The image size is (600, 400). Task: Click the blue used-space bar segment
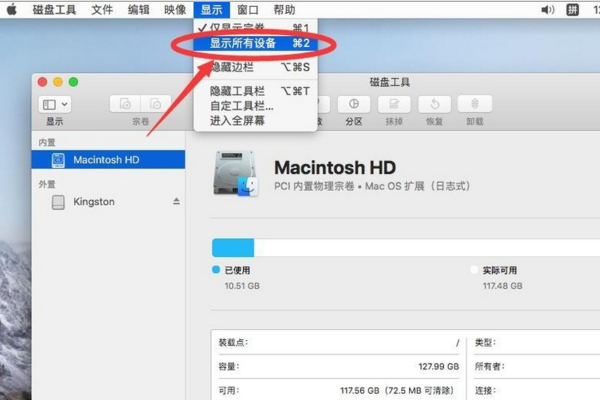[233, 248]
